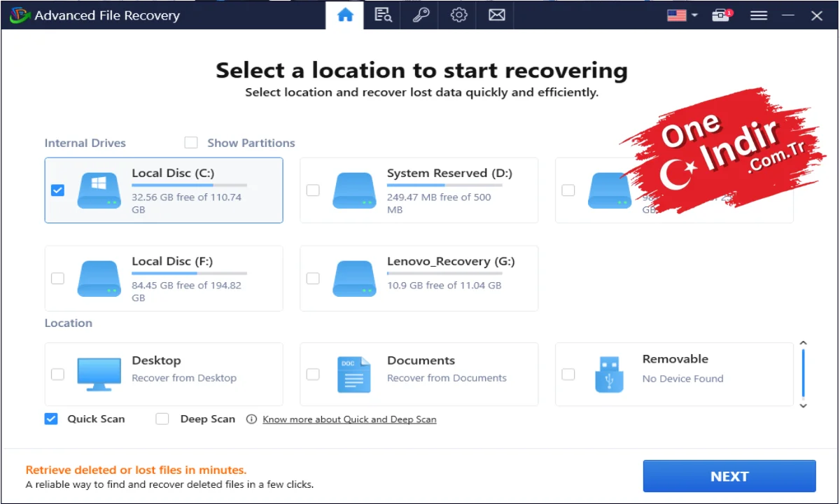This screenshot has height=504, width=840.
Task: Check the Desktop location checkbox
Action: [57, 374]
